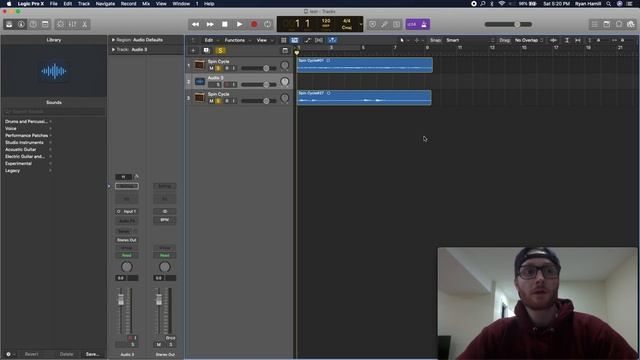Screen dimensions: 640x360
Task: Click the Save button in the Library
Action: 93,354
